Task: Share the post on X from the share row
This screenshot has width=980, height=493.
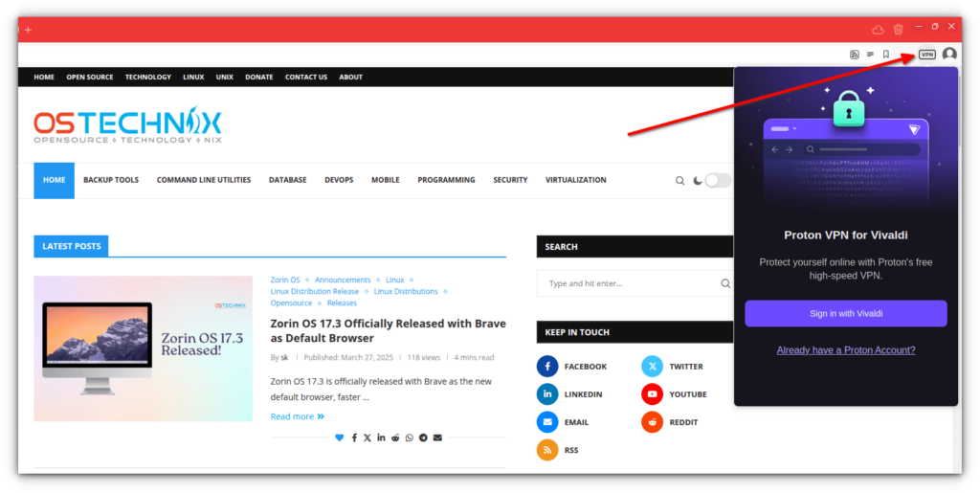Action: pyautogui.click(x=367, y=437)
